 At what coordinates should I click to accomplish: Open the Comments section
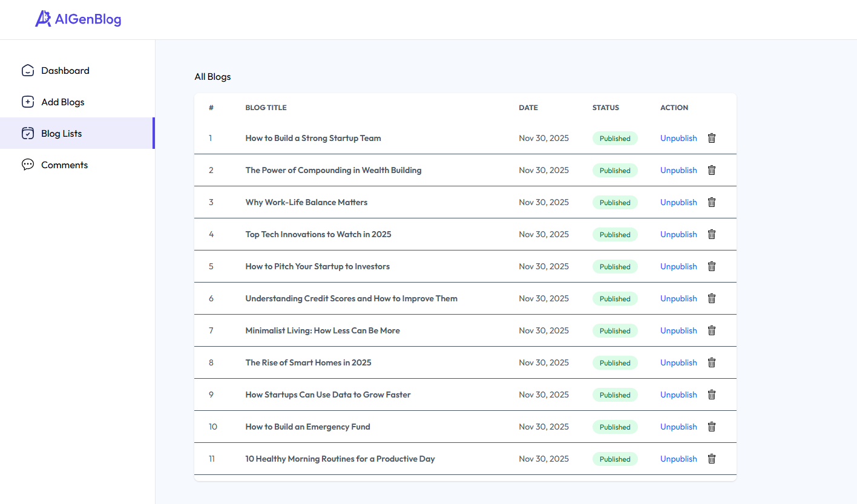64,165
